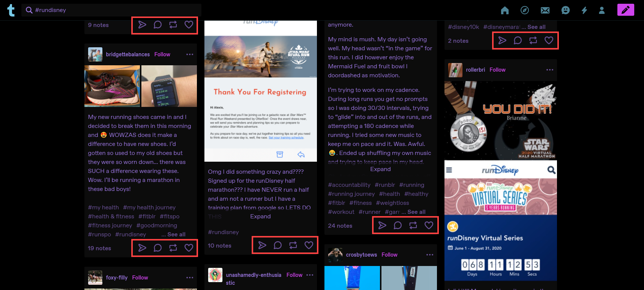Reply to the post with 2 notes

pyautogui.click(x=518, y=41)
